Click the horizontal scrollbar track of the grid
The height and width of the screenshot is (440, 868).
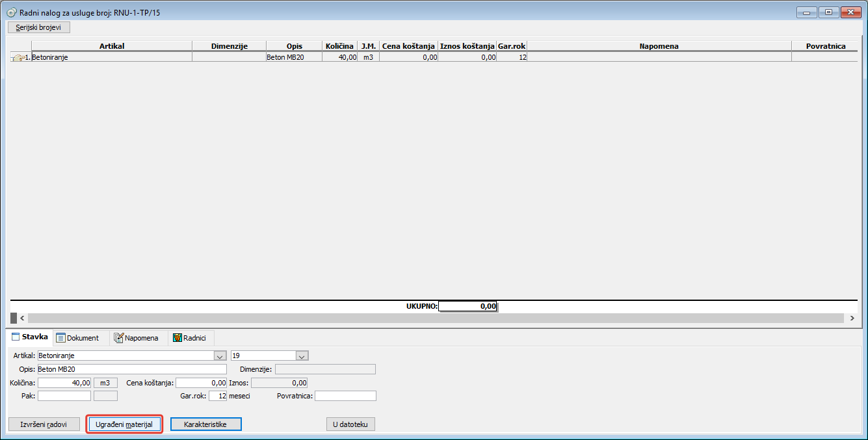click(436, 318)
